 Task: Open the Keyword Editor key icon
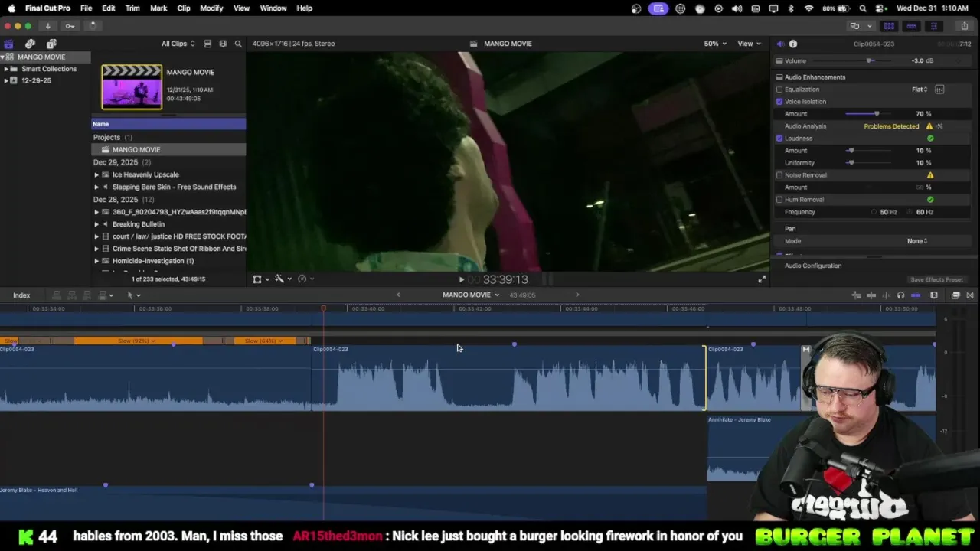click(70, 25)
